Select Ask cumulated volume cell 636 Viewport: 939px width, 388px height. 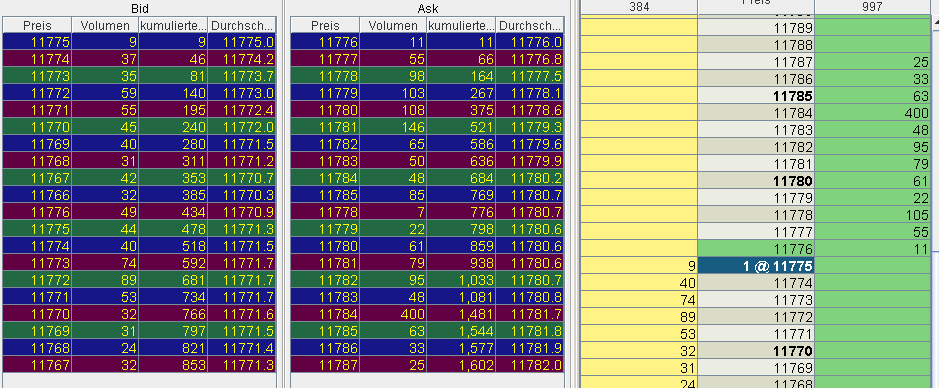pyautogui.click(x=461, y=160)
